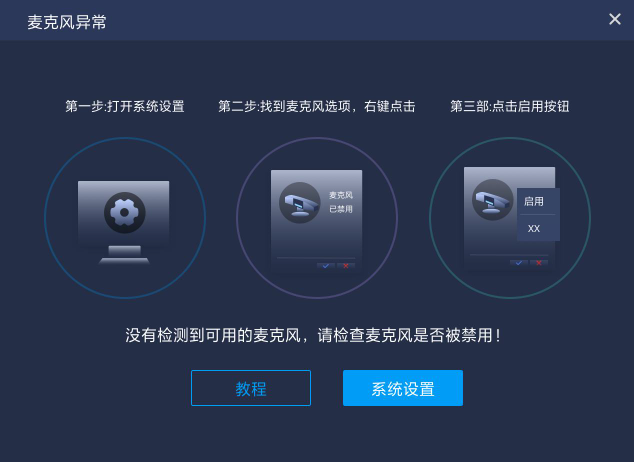Click the 麦克风异常 dialog title

click(x=67, y=22)
